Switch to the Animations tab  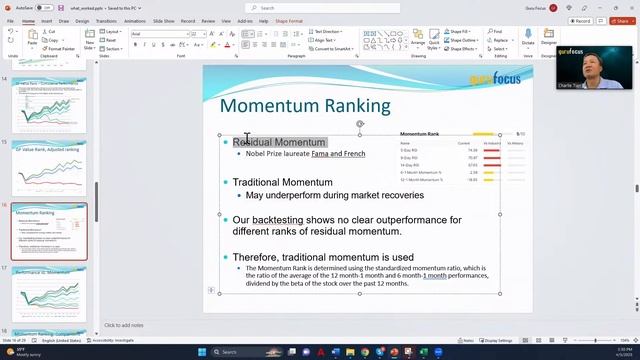point(135,21)
